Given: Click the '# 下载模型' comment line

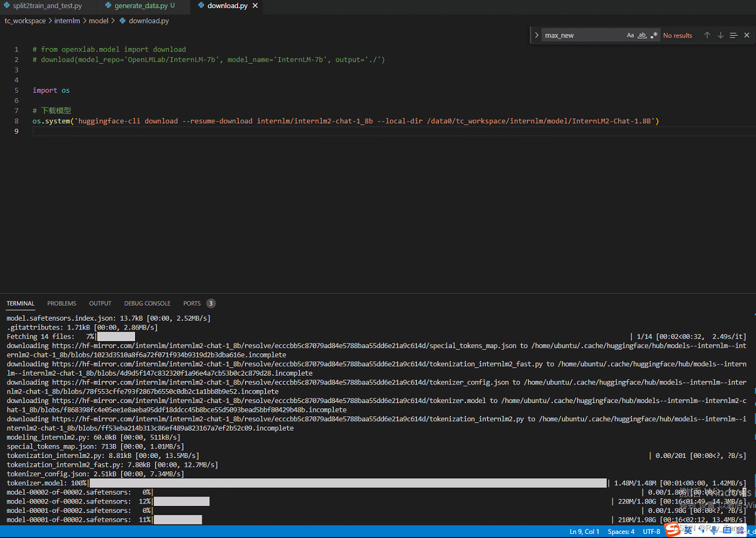Looking at the screenshot, I should click(51, 111).
